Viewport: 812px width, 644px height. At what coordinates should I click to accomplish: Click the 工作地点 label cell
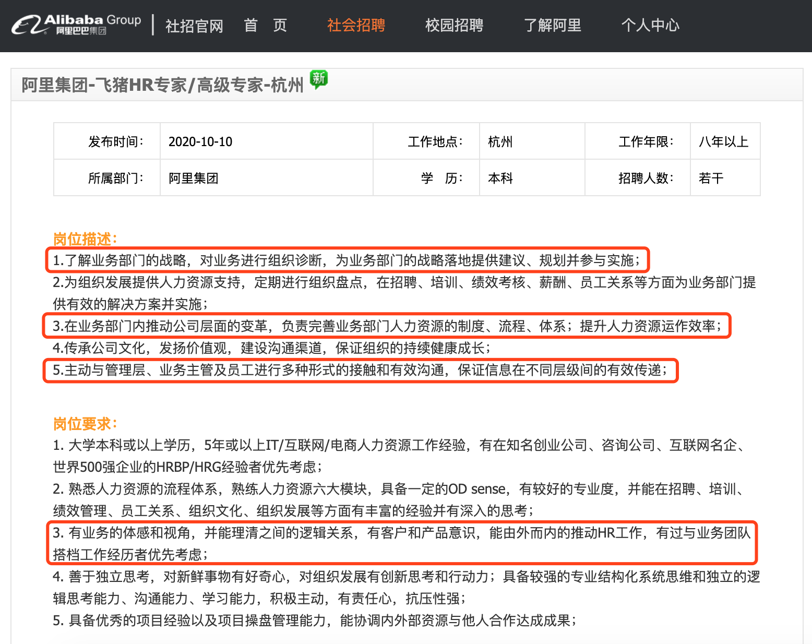426,141
